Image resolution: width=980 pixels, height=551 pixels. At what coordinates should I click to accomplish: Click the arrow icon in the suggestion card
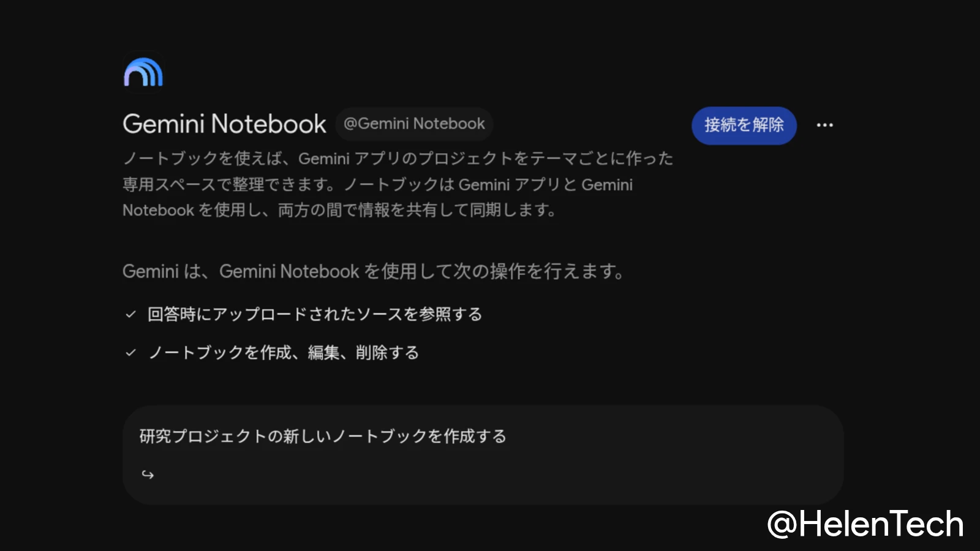point(148,474)
